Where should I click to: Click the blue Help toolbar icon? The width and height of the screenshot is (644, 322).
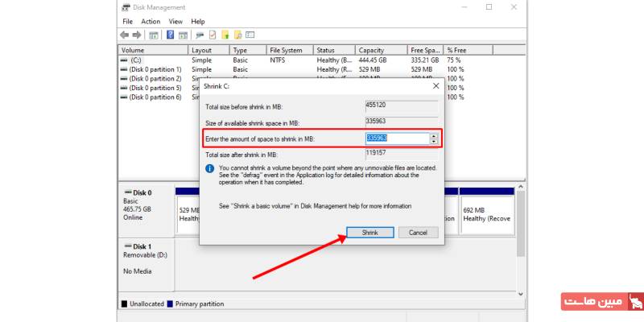[x=171, y=35]
